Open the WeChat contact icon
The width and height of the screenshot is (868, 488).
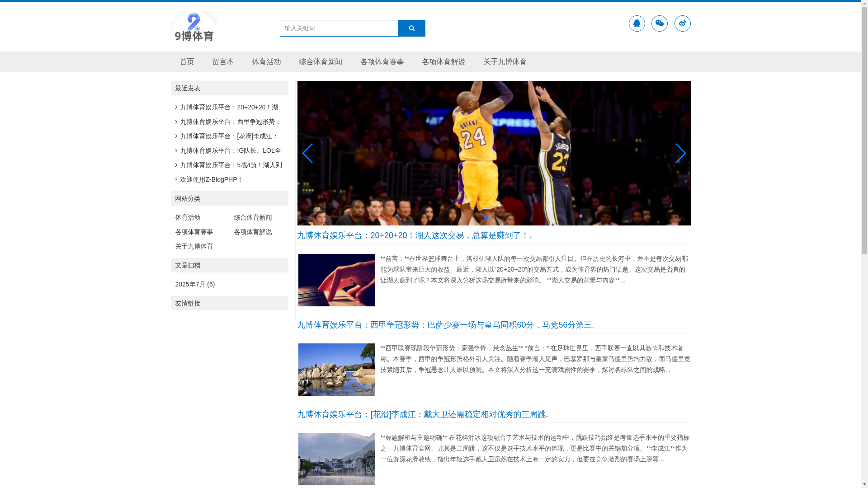pyautogui.click(x=659, y=23)
